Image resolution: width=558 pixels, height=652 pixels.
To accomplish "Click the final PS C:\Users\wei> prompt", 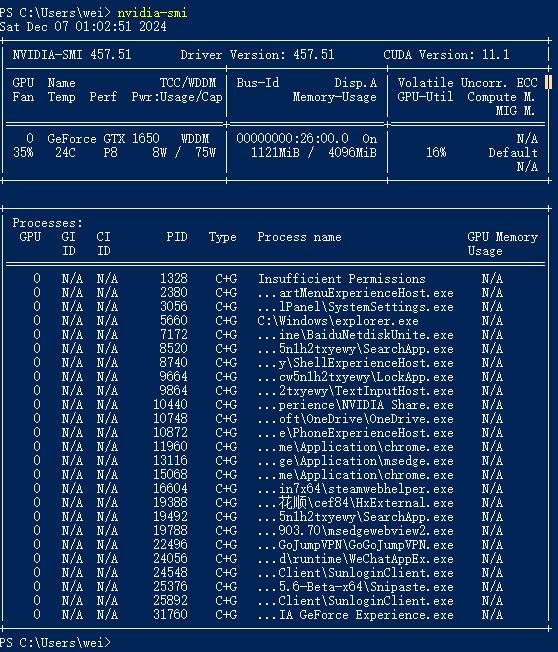I will tap(55, 643).
